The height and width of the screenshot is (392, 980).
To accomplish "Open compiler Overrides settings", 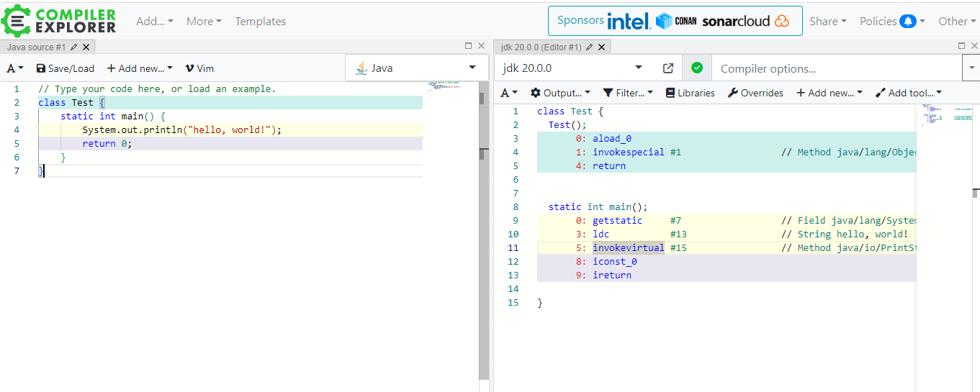I will 755,93.
